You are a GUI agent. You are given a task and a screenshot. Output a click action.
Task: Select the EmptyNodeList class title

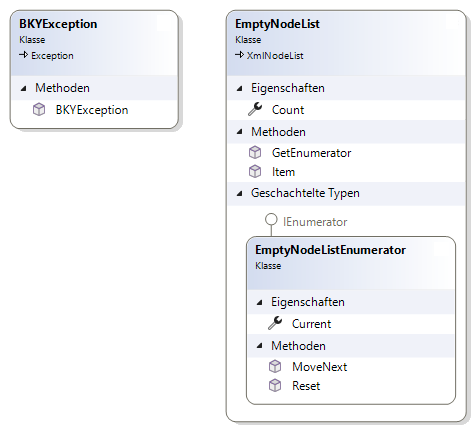coord(277,24)
